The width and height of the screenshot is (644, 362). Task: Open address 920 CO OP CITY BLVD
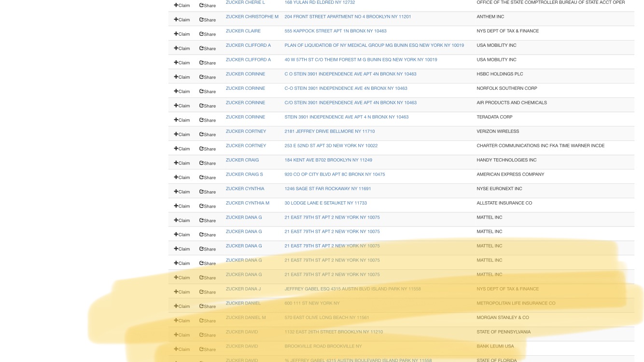[335, 174]
